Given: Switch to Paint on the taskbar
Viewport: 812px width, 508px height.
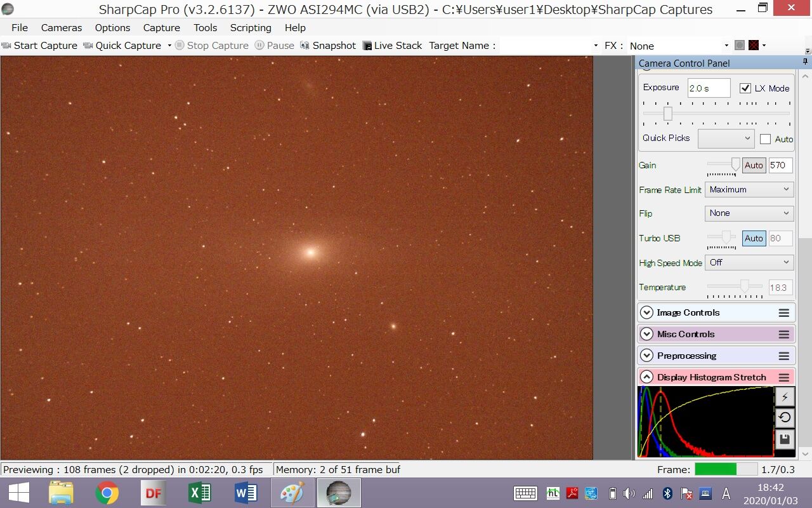Looking at the screenshot, I should point(292,493).
